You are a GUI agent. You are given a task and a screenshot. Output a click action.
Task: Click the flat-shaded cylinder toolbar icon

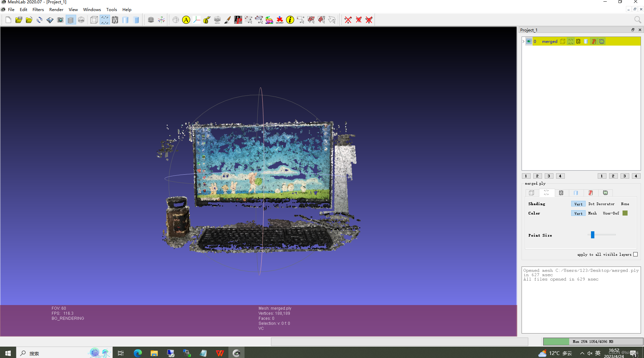point(136,20)
